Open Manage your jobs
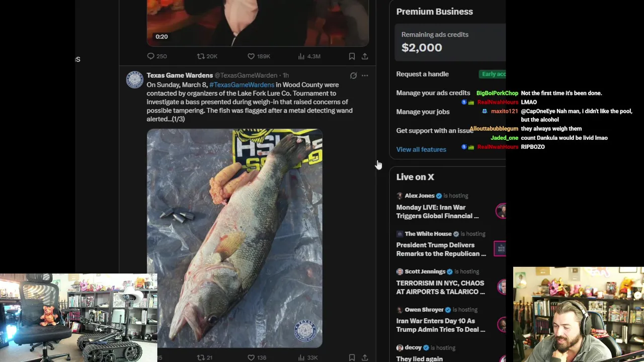Screen dimensions: 644x362 click(423, 112)
